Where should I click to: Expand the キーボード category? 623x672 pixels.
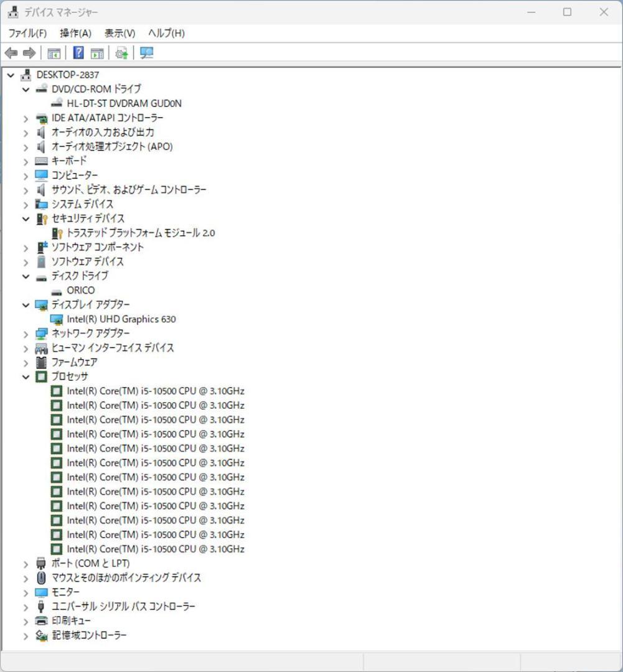pos(25,161)
